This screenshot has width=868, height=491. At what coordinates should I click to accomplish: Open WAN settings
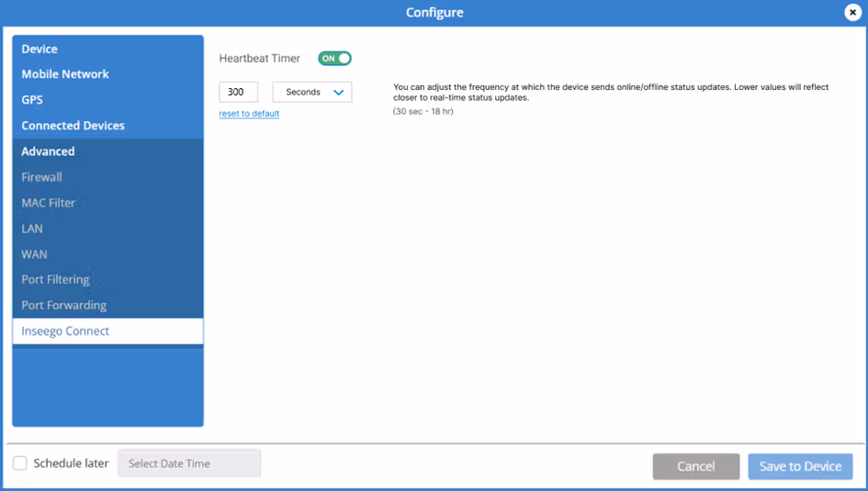click(x=108, y=254)
